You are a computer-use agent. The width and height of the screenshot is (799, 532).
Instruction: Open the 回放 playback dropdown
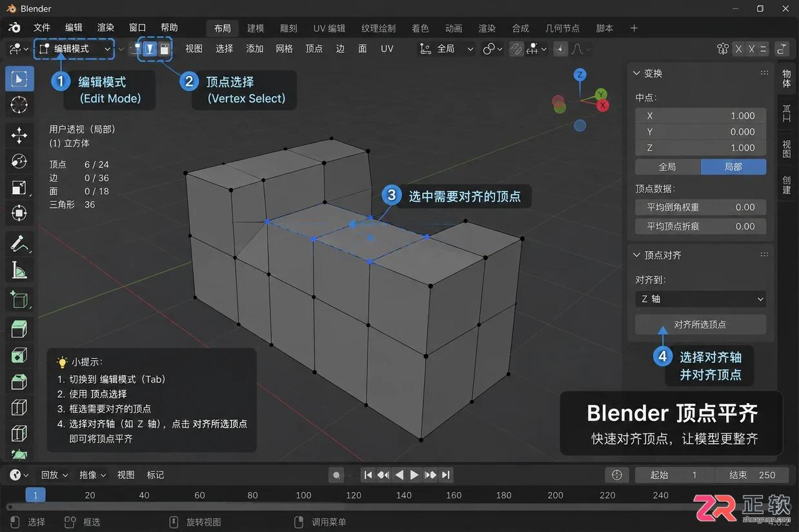click(54, 475)
